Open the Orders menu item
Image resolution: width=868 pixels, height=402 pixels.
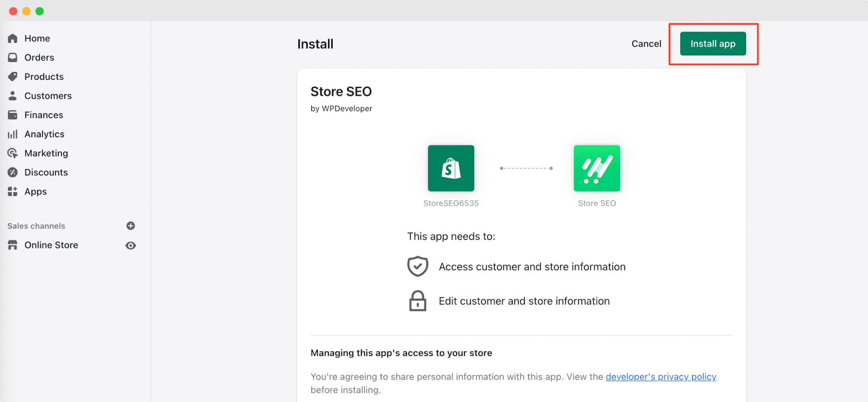click(x=39, y=58)
